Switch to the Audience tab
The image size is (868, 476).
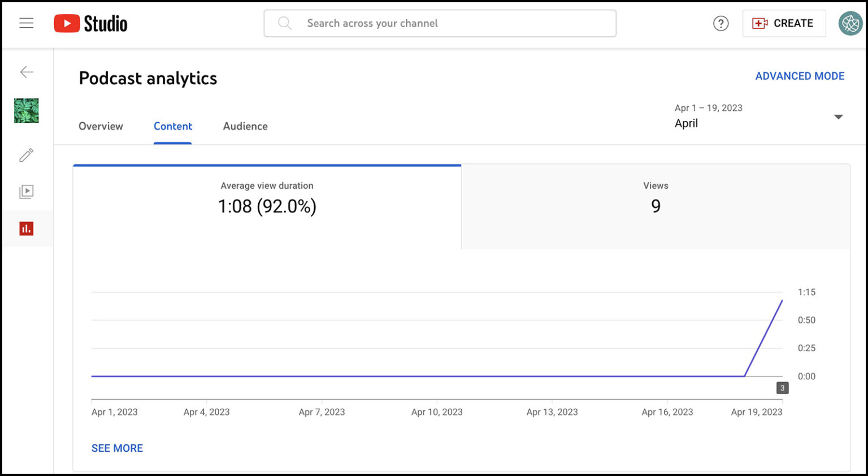coord(245,126)
